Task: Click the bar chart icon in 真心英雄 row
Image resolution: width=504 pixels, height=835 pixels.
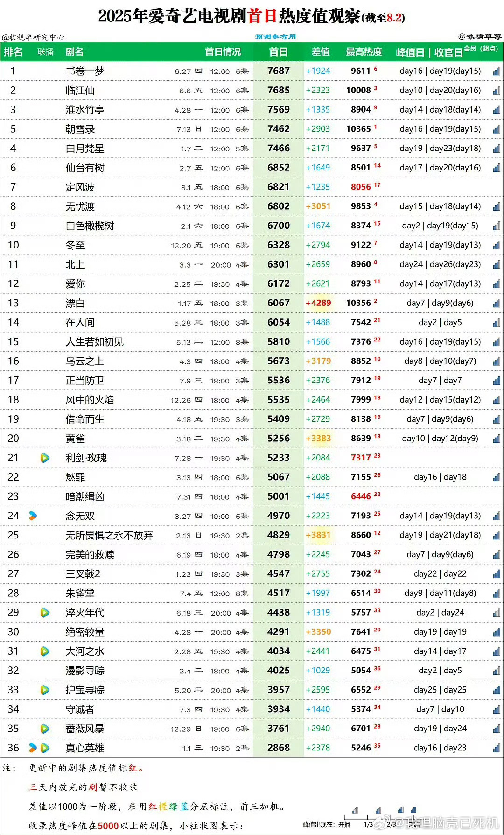Action: tap(497, 748)
